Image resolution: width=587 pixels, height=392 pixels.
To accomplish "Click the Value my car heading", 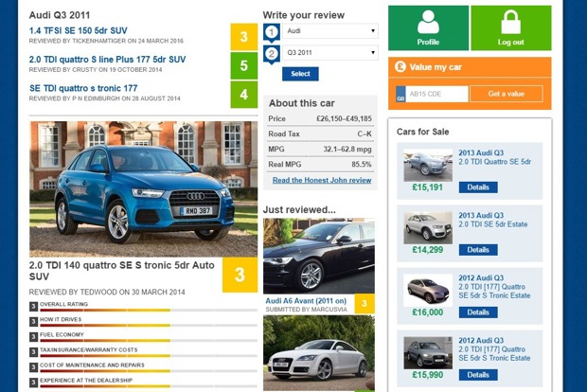I will point(436,67).
